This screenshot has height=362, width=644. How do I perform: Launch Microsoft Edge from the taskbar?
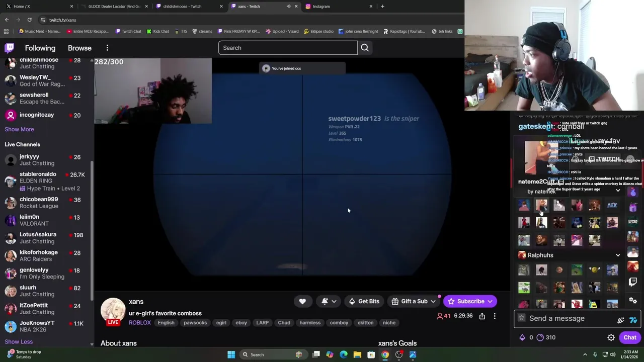pyautogui.click(x=344, y=354)
